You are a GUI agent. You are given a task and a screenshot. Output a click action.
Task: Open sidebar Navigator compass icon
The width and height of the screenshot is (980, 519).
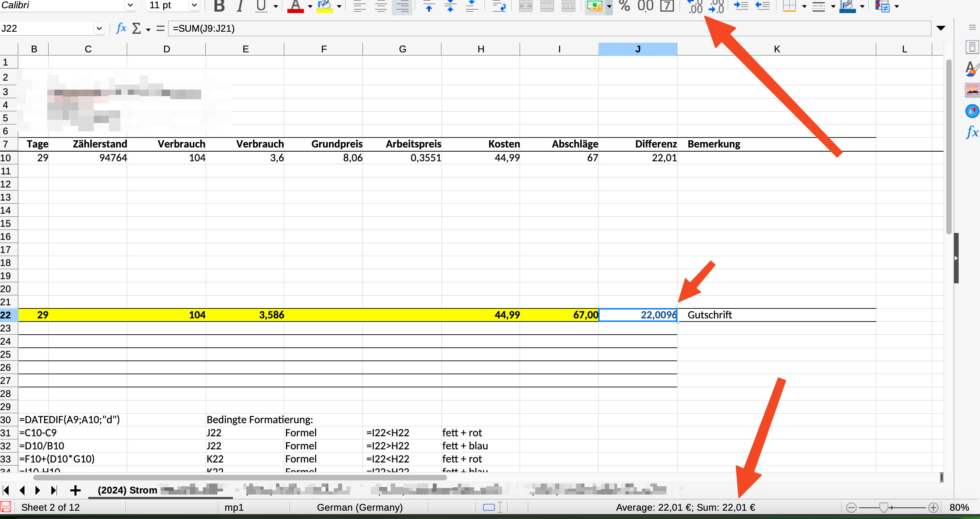[972, 111]
